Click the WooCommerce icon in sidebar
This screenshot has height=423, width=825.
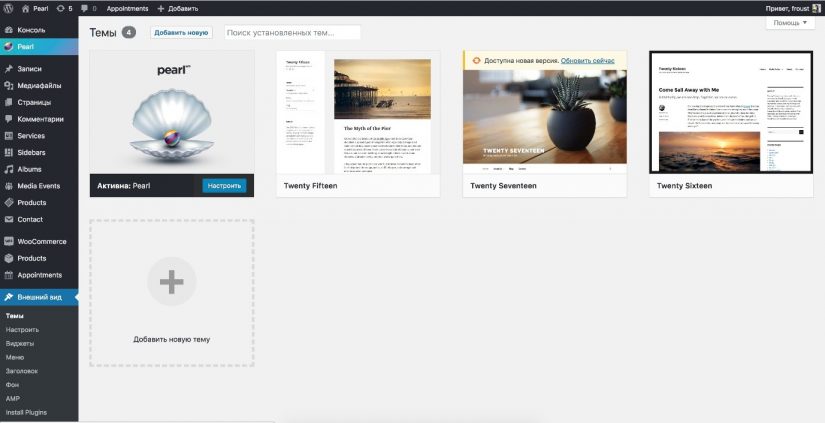tap(8, 241)
